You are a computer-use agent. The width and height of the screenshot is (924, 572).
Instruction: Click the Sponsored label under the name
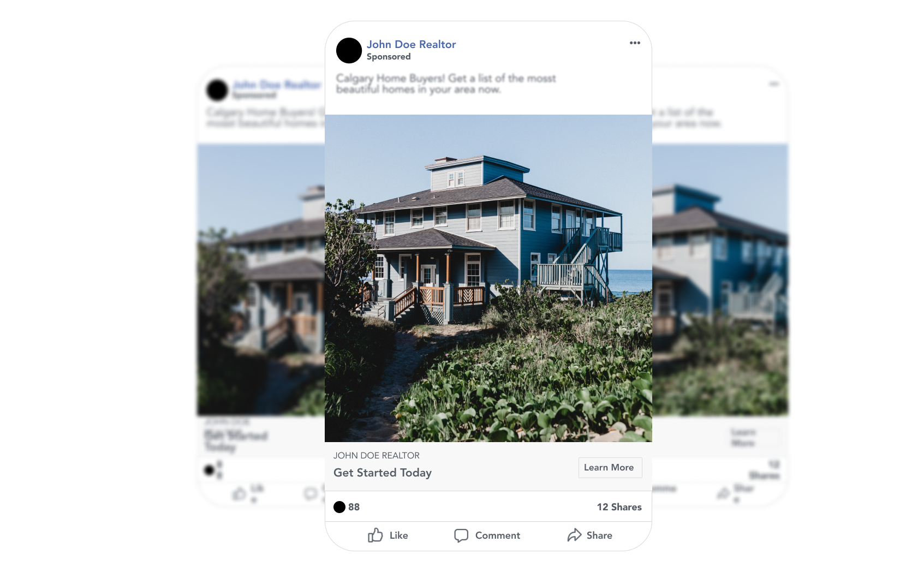[x=389, y=57]
